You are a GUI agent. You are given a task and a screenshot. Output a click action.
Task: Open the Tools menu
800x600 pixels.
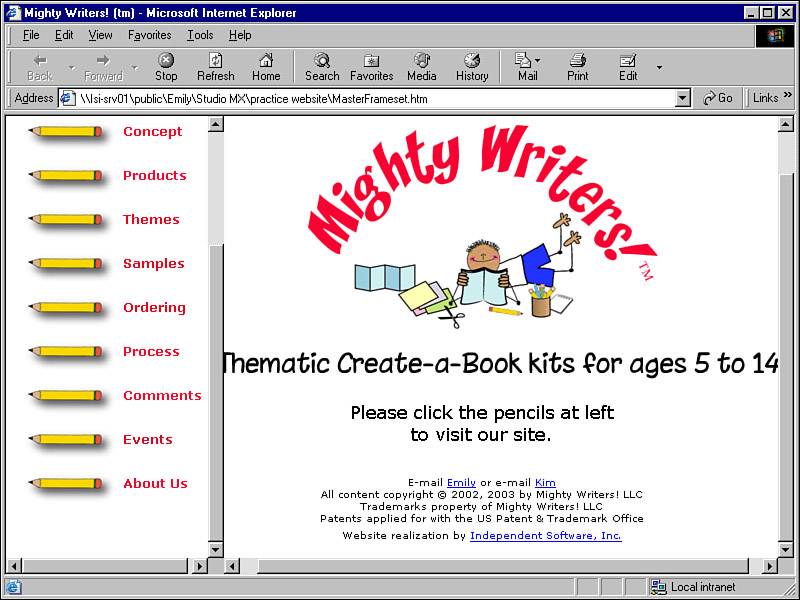pyautogui.click(x=200, y=35)
